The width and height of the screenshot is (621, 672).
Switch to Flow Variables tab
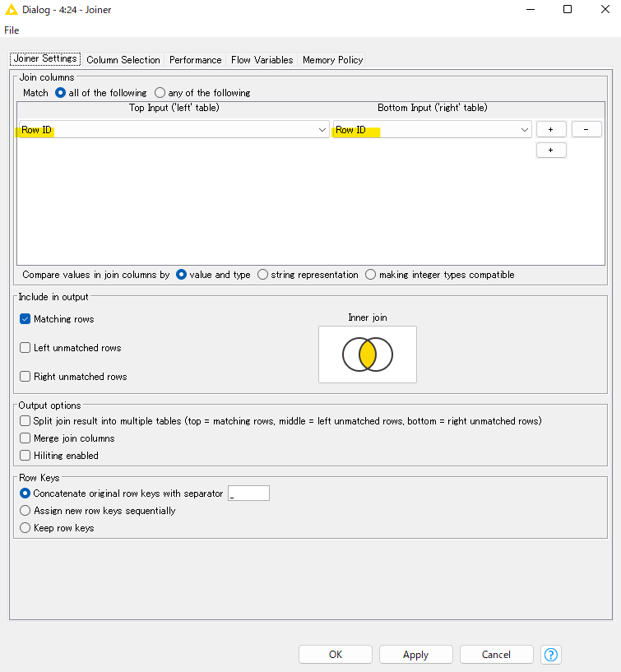click(x=262, y=59)
